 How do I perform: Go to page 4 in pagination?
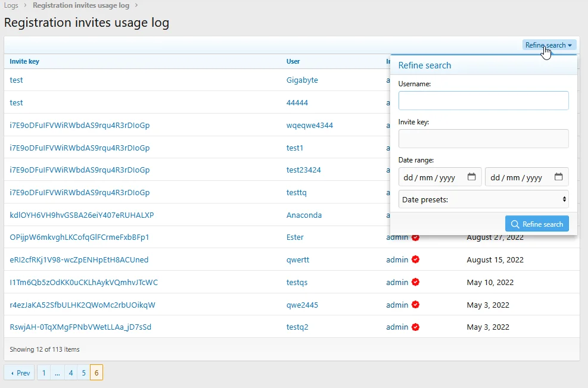[x=71, y=372]
